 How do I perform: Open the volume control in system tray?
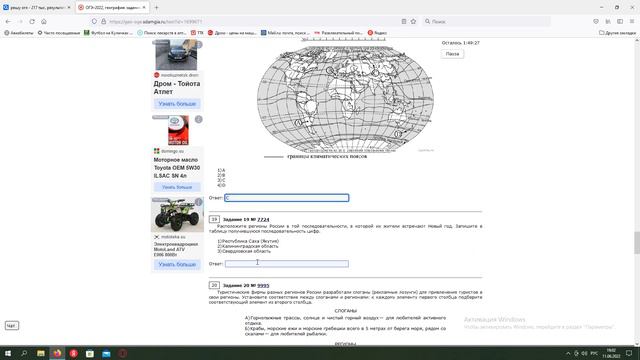584,353
